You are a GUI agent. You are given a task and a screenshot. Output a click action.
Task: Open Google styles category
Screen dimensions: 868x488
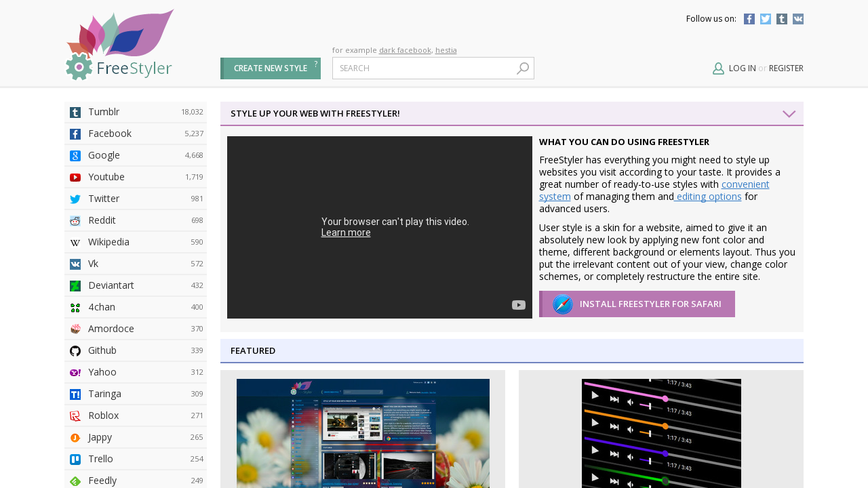[136, 155]
